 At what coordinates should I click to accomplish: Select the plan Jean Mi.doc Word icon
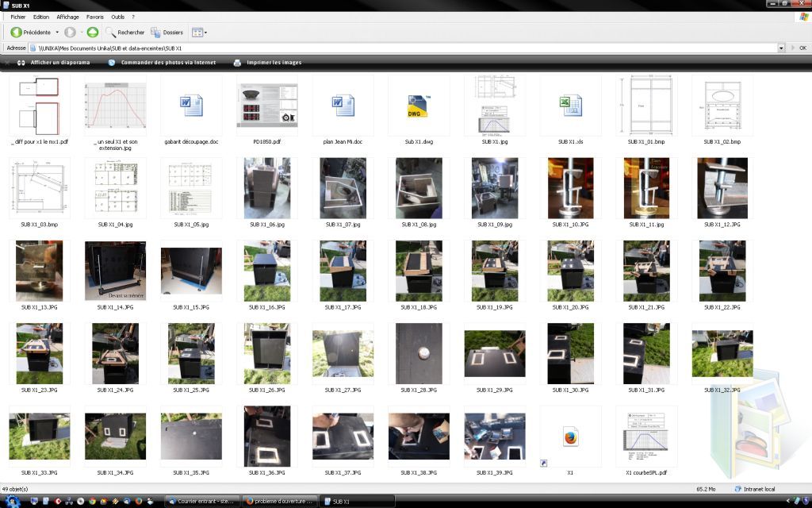click(343, 106)
